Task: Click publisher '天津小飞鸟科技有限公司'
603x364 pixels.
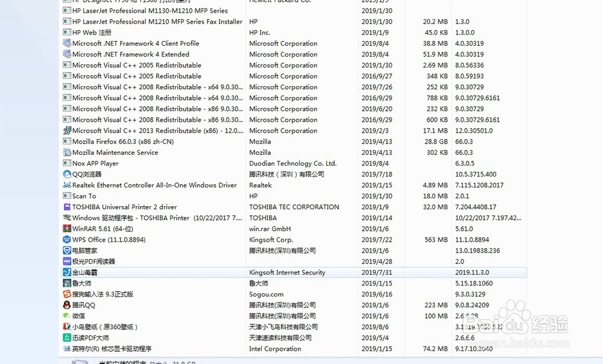Action: click(283, 327)
